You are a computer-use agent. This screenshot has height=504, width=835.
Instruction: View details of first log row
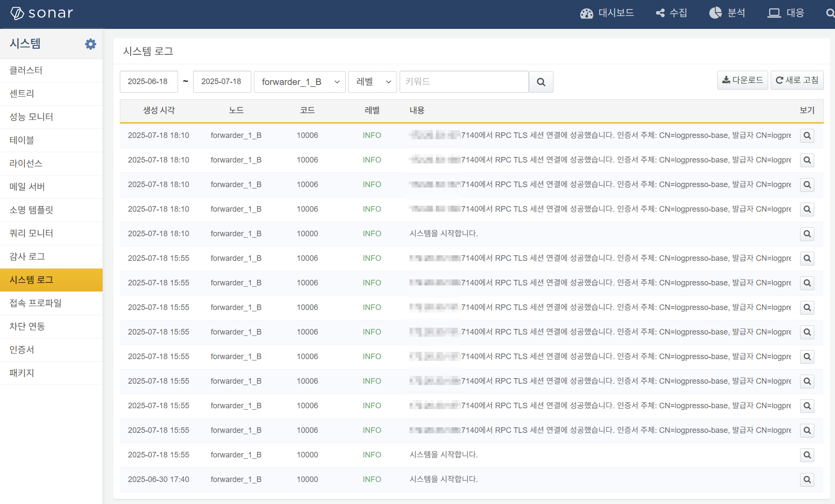click(x=807, y=135)
